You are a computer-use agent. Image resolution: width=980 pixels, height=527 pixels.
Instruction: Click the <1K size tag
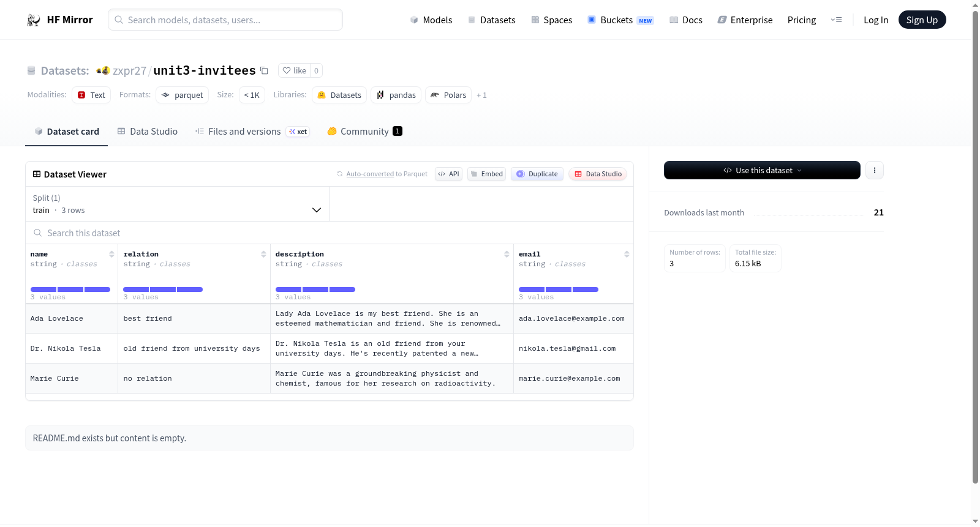point(252,95)
